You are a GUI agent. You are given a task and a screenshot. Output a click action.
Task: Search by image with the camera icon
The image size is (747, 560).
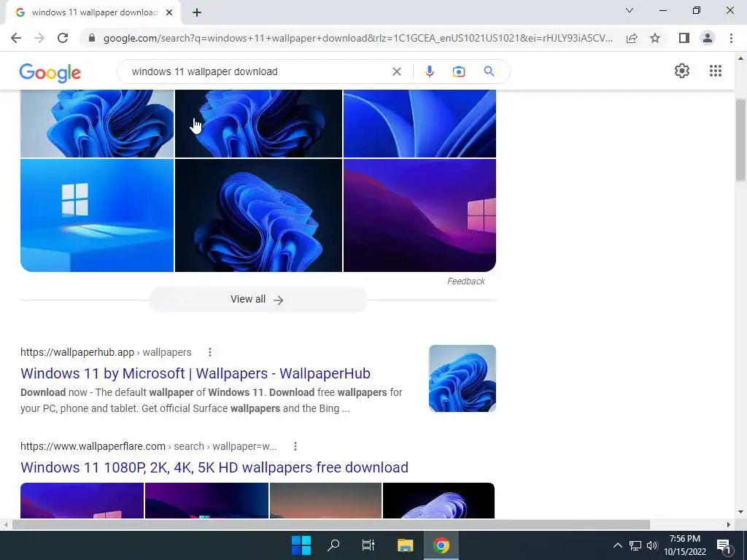point(458,71)
